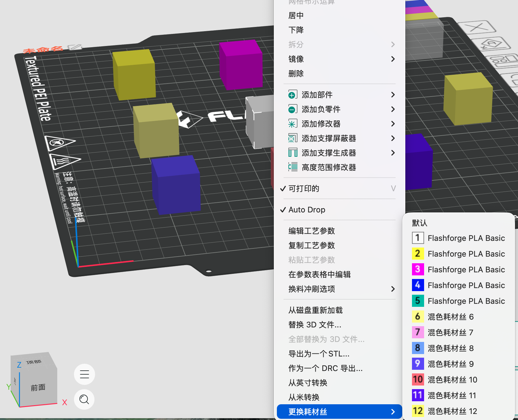
Task: Expand the 添加负零件 submenu arrow
Action: pyautogui.click(x=393, y=109)
